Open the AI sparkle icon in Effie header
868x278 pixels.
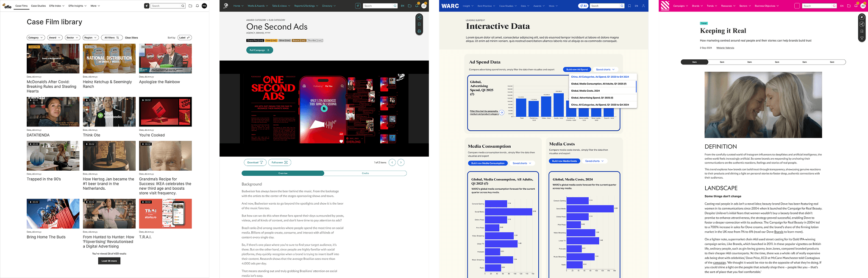click(x=147, y=6)
